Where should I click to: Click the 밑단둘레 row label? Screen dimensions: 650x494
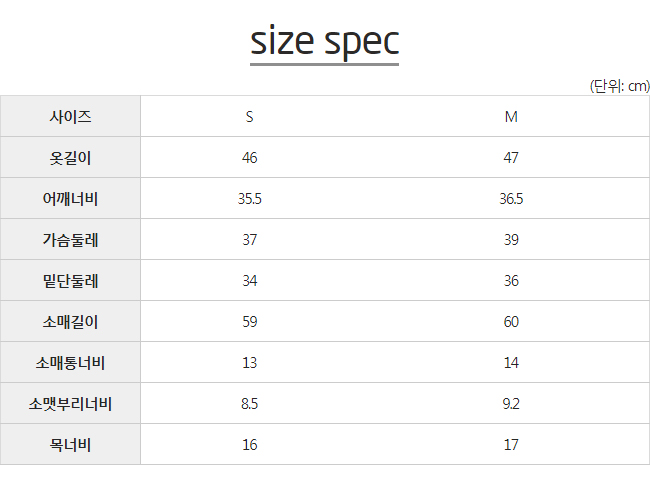click(x=70, y=281)
